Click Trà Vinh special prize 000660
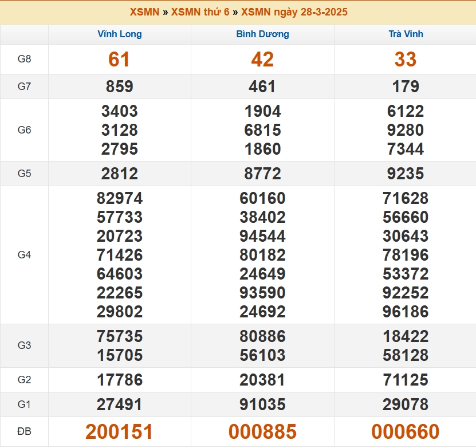476x448 pixels. (406, 431)
